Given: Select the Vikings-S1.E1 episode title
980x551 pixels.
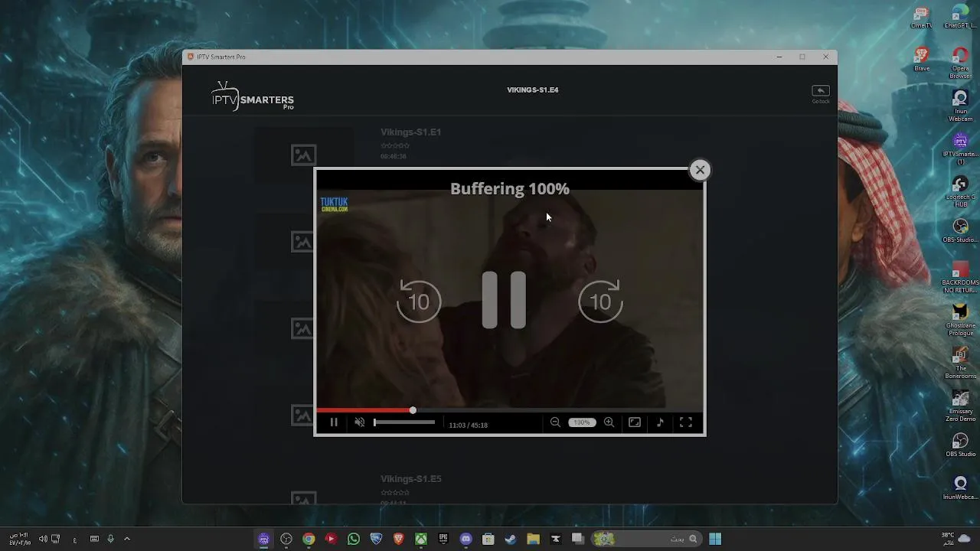Looking at the screenshot, I should click(x=410, y=132).
